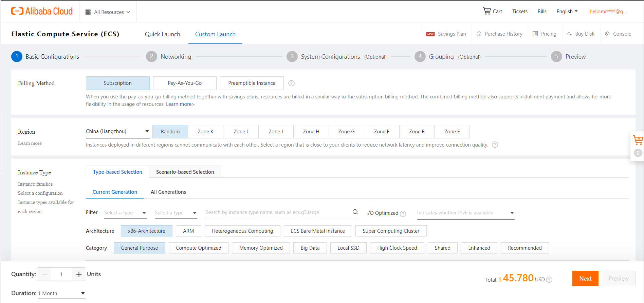Open the second Select a type filter
The height and width of the screenshot is (303, 644).
click(x=176, y=213)
